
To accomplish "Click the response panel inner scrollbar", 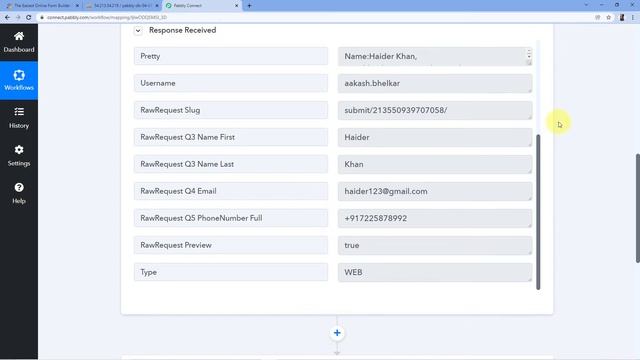I will click(538, 212).
